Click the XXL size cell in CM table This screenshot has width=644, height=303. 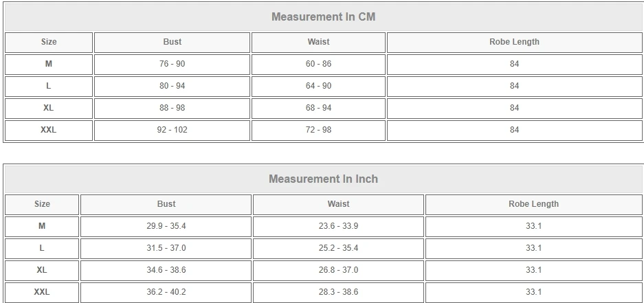[49, 130]
